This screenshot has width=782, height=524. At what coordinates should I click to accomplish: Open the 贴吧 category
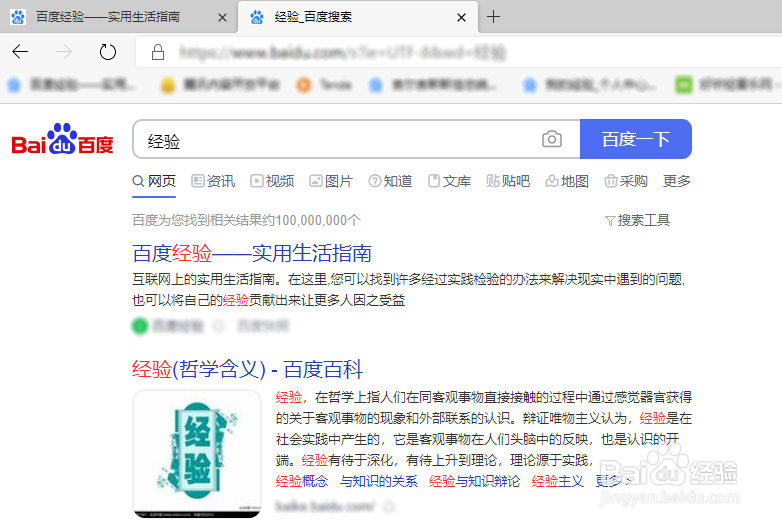pyautogui.click(x=508, y=181)
